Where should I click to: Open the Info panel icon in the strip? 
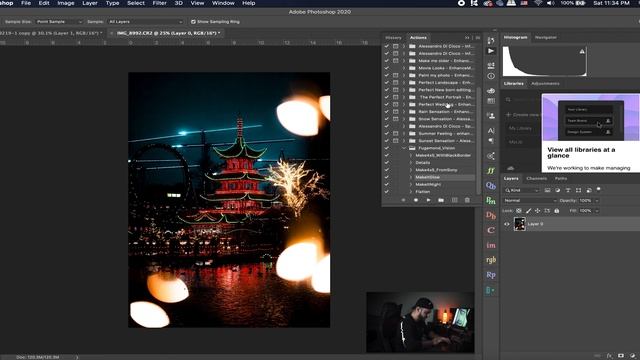pyautogui.click(x=491, y=76)
